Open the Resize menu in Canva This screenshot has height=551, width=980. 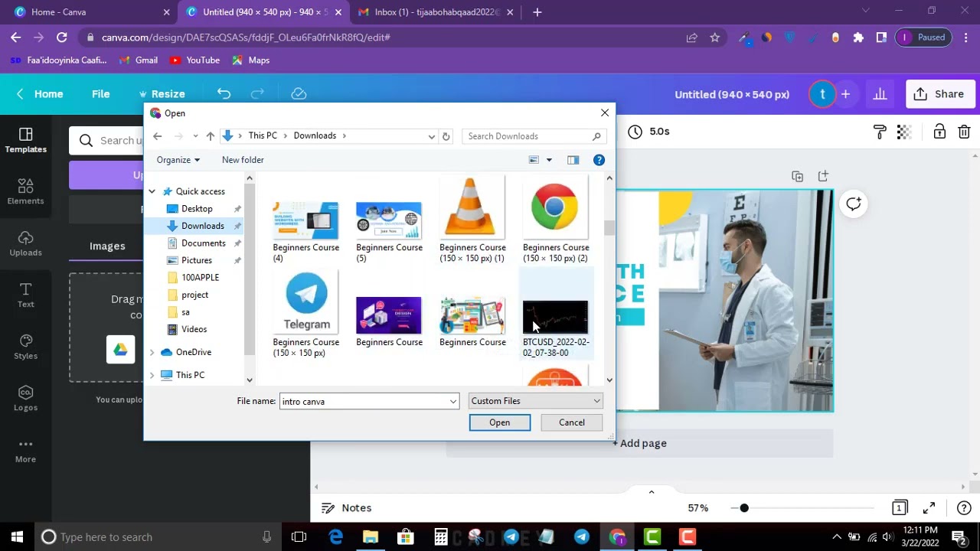[161, 94]
